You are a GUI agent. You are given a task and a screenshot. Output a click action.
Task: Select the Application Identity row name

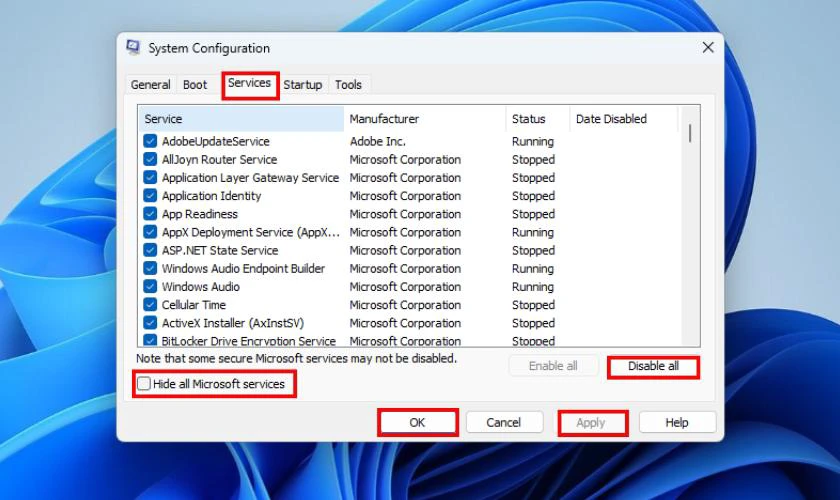click(211, 196)
